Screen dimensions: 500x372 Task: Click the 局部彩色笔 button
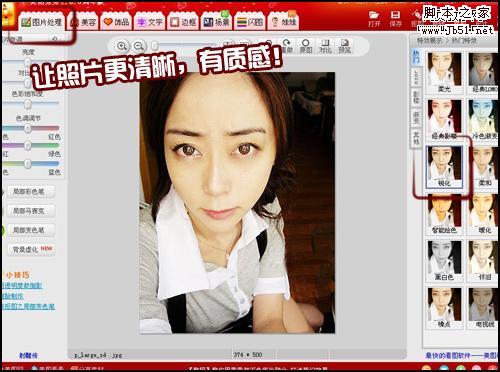pyautogui.click(x=31, y=192)
